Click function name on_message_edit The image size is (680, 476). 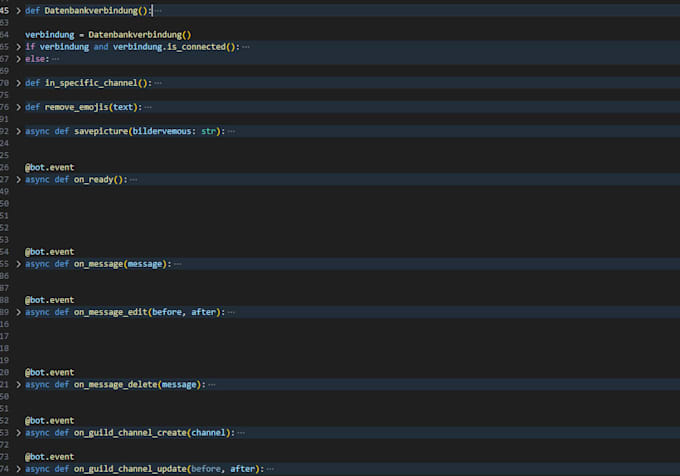point(111,312)
